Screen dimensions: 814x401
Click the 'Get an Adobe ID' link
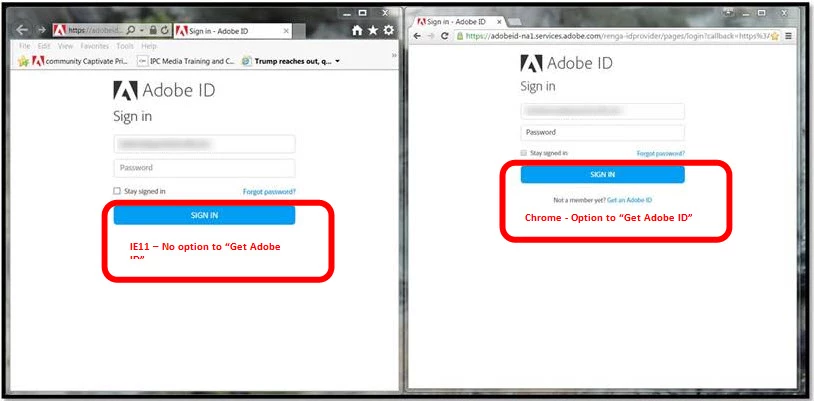(630, 200)
